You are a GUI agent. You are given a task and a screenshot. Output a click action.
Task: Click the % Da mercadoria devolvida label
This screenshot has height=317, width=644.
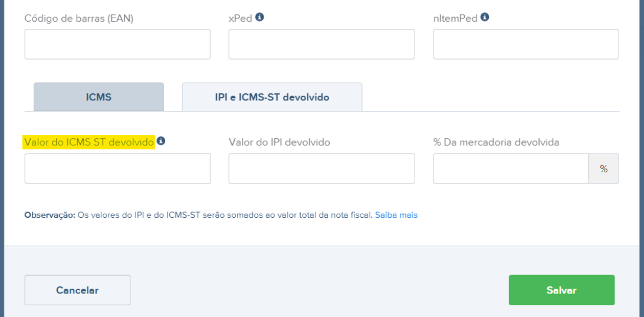(496, 142)
